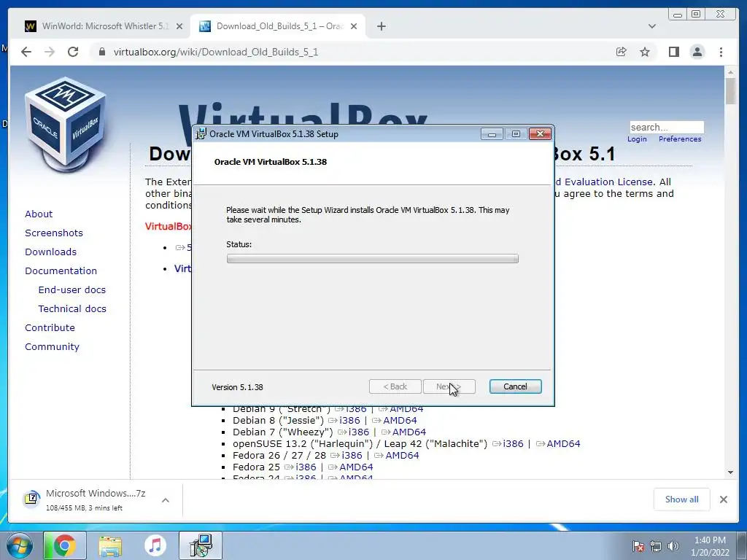Open the Documentation sidebar link
747x560 pixels.
tap(61, 271)
